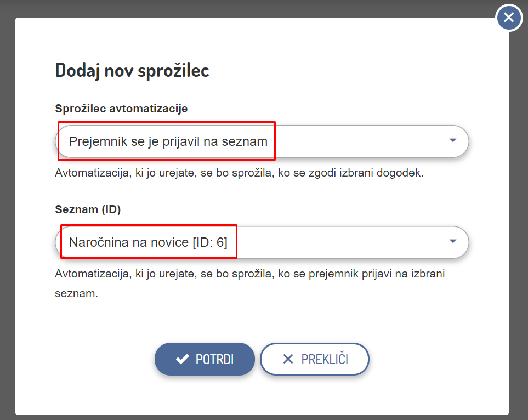Cancel the dialog with PREKLIČI
Viewport: 528px width, 420px height.
[x=314, y=359]
